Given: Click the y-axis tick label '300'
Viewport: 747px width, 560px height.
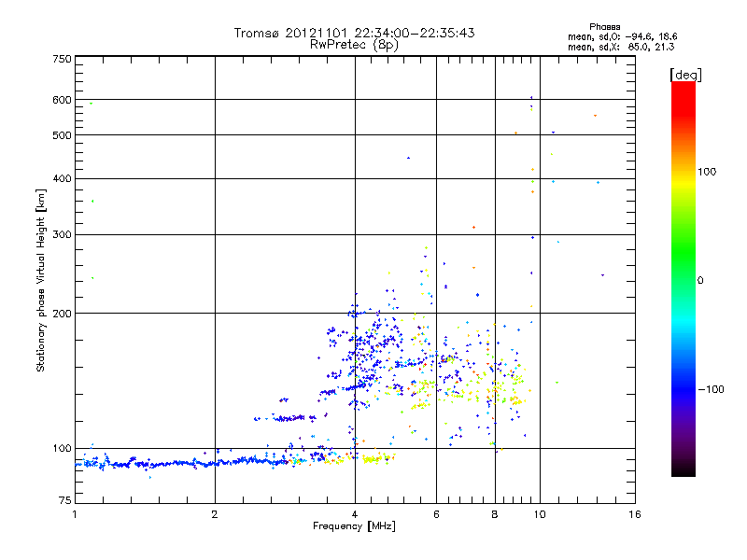Looking at the screenshot, I should coord(62,235).
